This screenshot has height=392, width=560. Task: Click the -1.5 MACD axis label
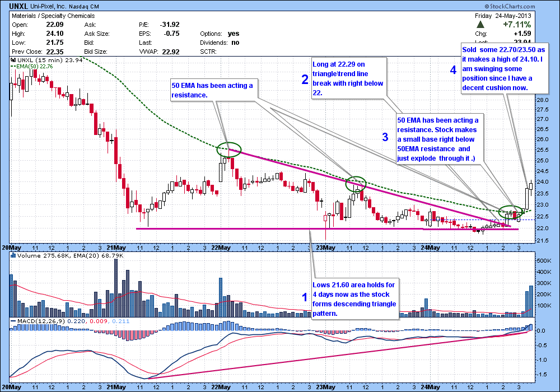(x=543, y=374)
